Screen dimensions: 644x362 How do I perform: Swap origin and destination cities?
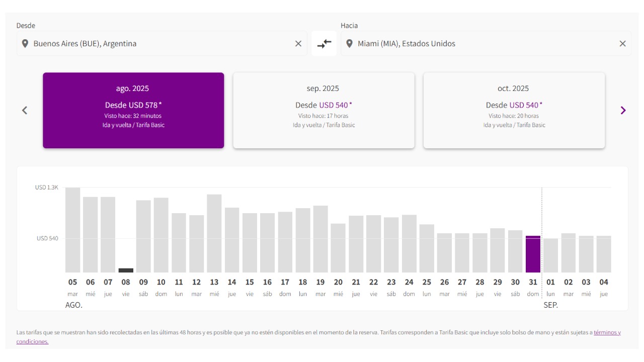click(324, 44)
